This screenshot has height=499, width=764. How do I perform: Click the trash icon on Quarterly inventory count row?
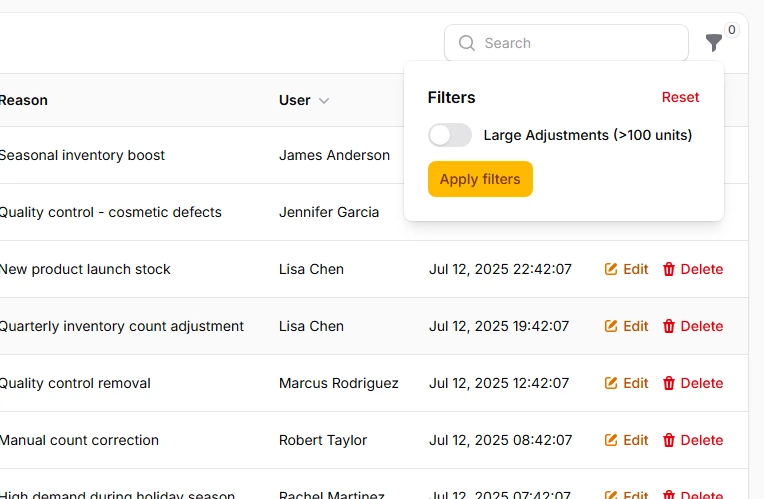[x=669, y=326]
